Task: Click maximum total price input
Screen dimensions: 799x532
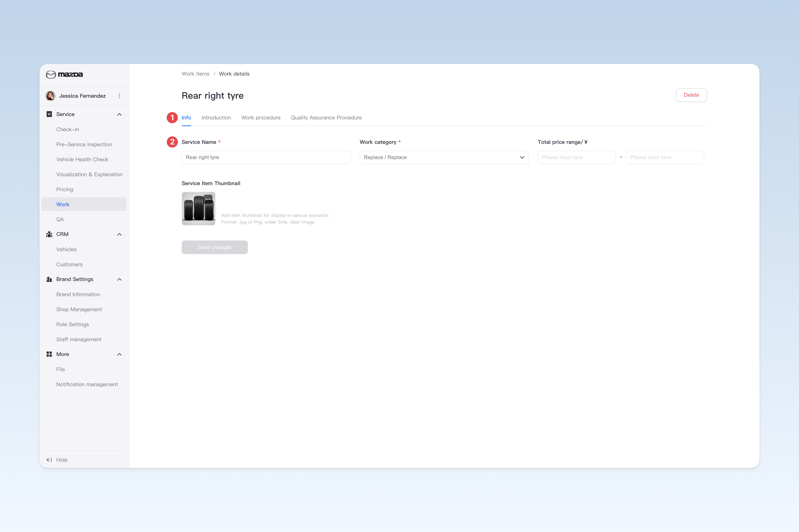Action: (665, 157)
